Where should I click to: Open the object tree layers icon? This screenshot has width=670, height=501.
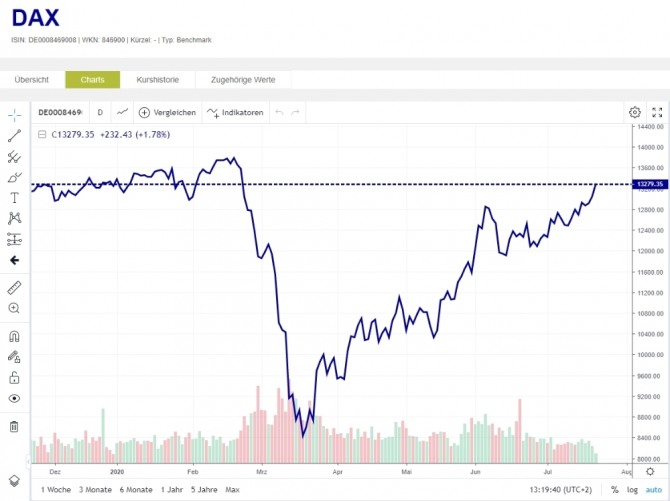[14, 480]
